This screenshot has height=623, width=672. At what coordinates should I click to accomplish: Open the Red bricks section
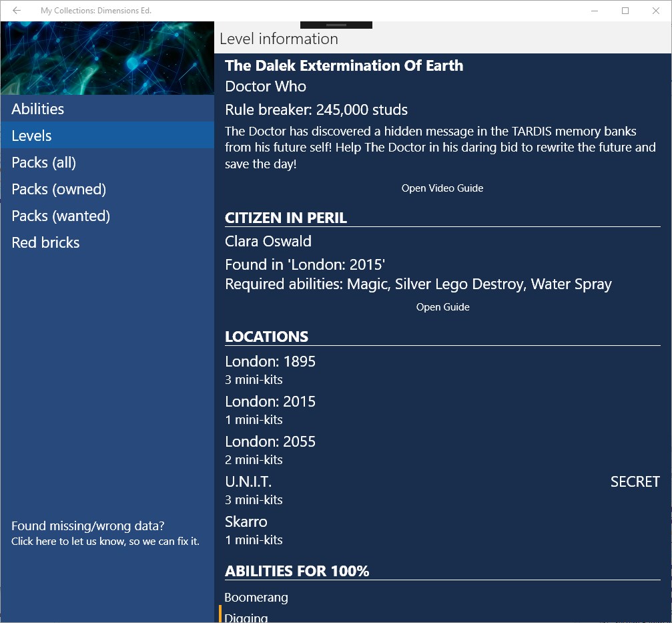click(107, 242)
